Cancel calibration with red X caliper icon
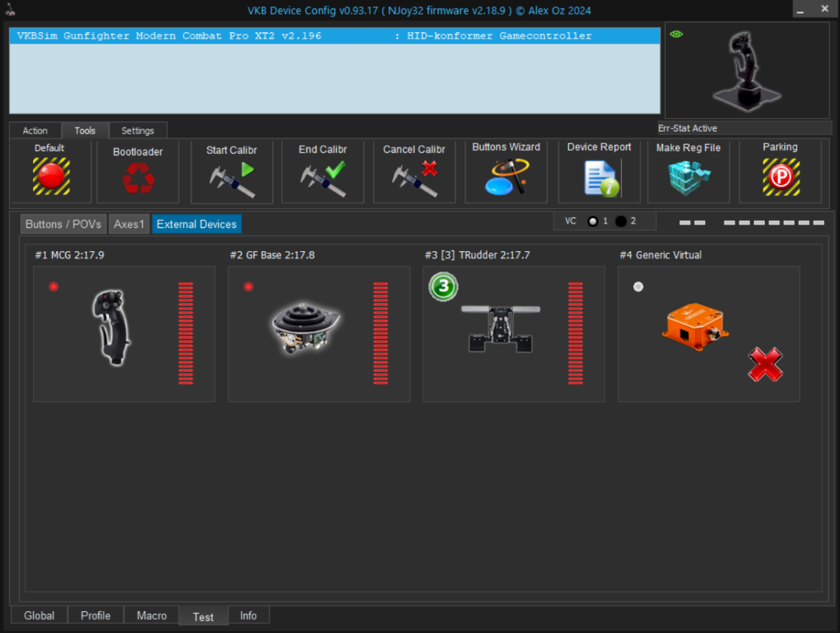Image resolution: width=840 pixels, height=633 pixels. pos(415,179)
